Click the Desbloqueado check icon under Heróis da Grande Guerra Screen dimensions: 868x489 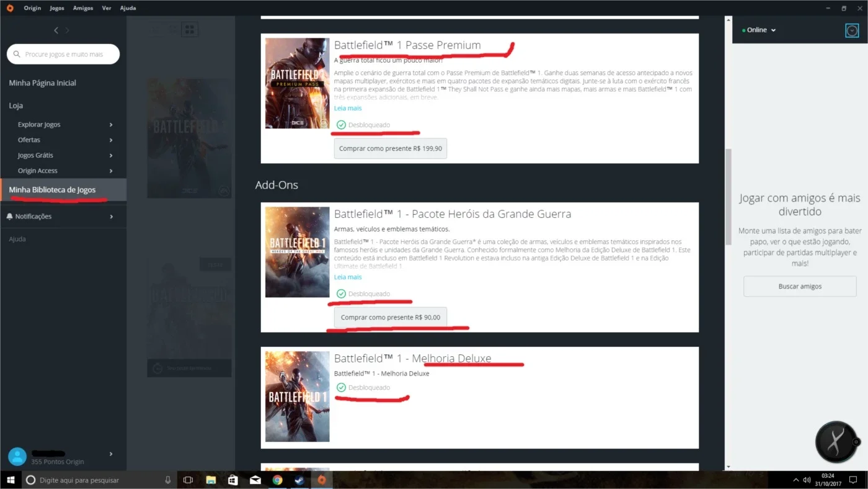tap(341, 294)
